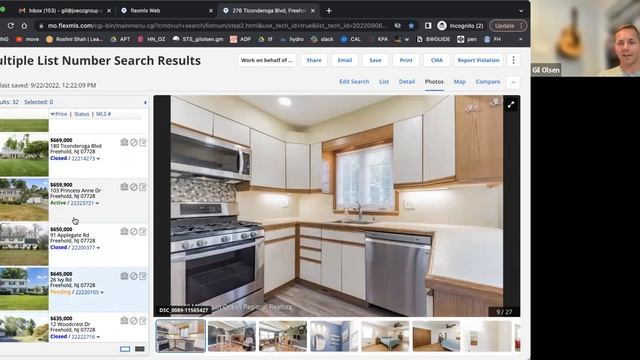Click the Edit Search link
Image resolution: width=640 pixels, height=360 pixels.
point(354,82)
